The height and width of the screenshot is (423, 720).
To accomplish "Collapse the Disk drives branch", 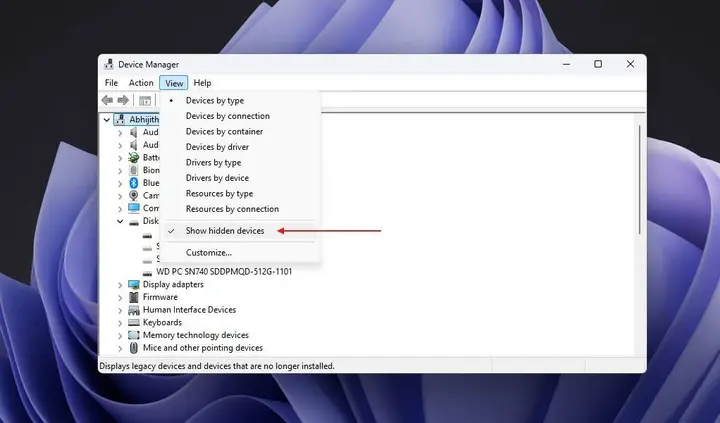I will [x=120, y=221].
